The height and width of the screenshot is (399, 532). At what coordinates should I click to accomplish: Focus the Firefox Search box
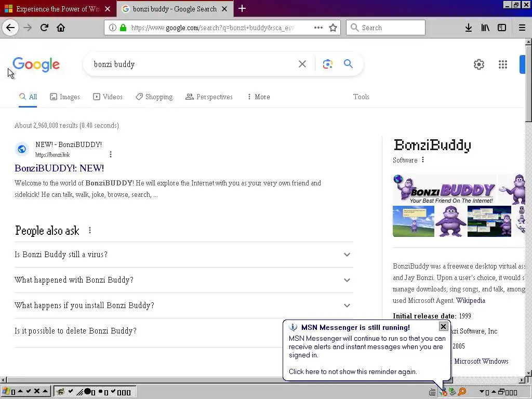coord(386,28)
